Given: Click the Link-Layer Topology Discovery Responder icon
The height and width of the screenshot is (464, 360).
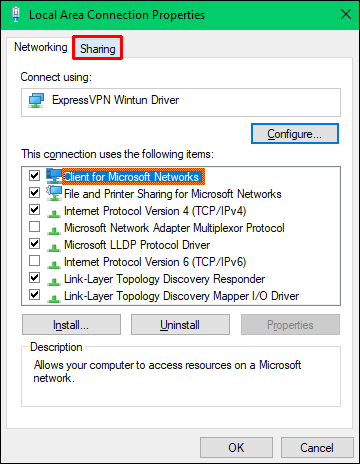Looking at the screenshot, I should (54, 281).
